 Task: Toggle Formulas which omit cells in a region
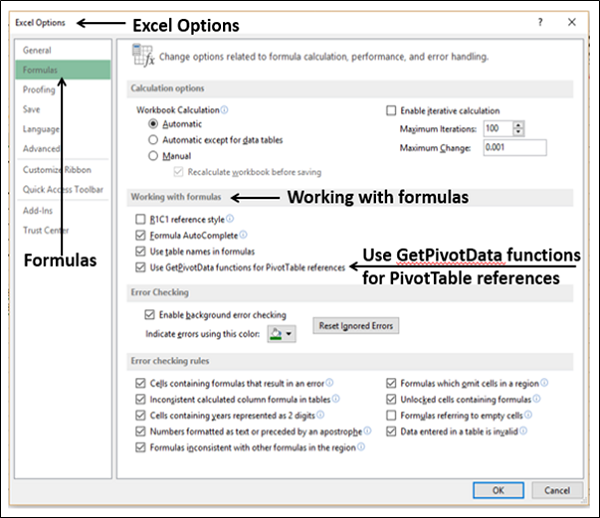(x=391, y=383)
